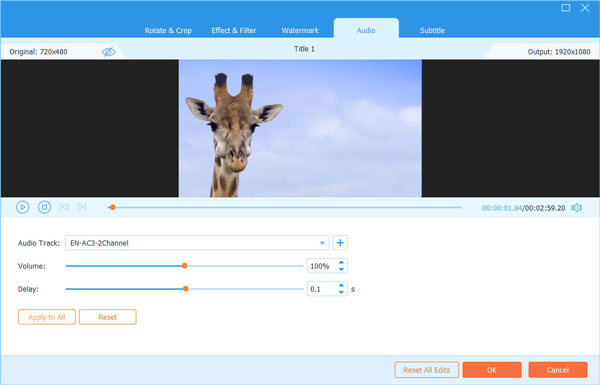The height and width of the screenshot is (385, 600).
Task: Maximize the editor window
Action: 566,8
